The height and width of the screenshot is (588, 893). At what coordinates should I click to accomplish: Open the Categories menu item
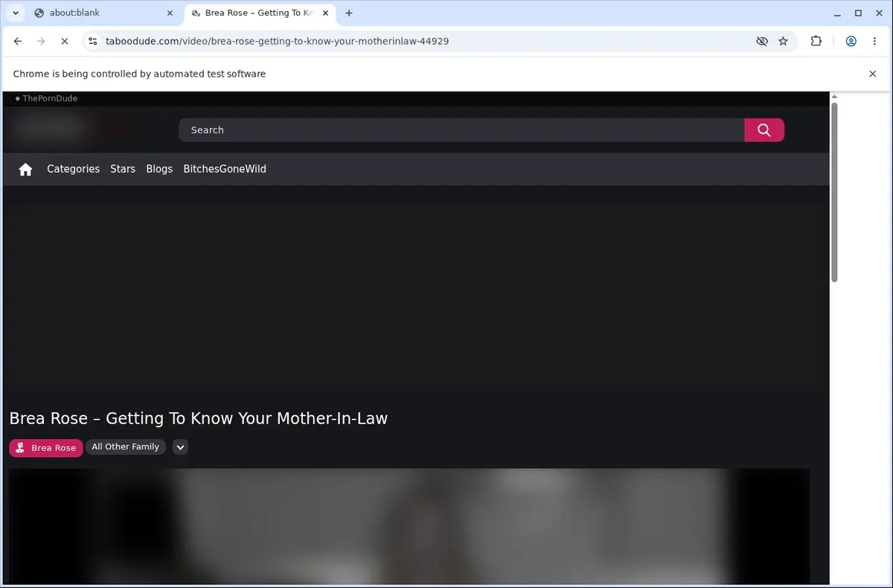(x=73, y=169)
